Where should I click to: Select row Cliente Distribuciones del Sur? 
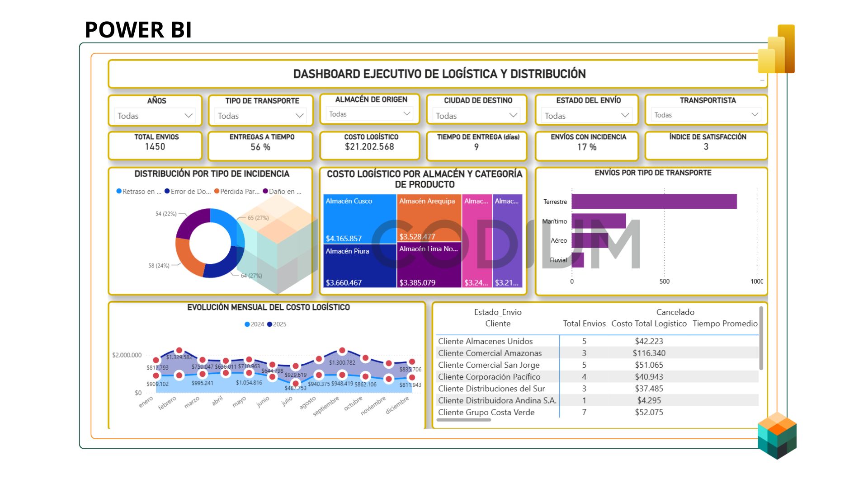pos(597,388)
